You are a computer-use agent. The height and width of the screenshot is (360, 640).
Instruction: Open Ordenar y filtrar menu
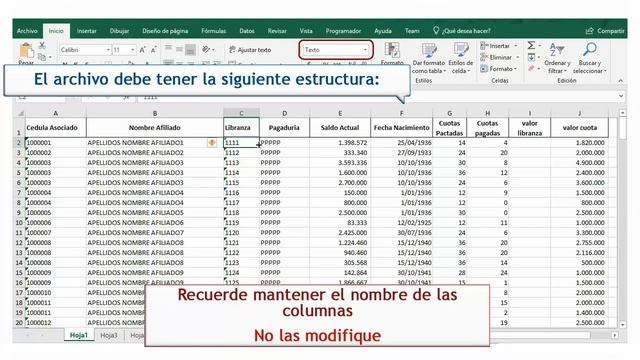[557, 58]
